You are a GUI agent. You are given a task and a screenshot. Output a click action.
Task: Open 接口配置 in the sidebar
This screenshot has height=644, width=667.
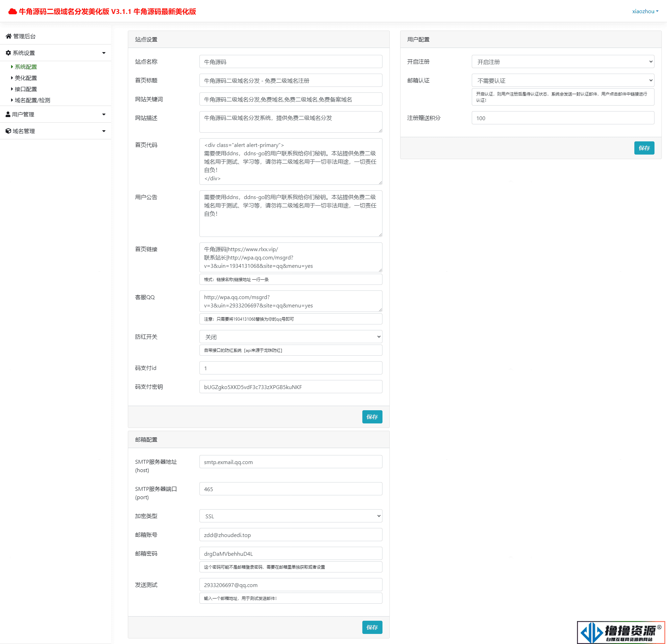click(x=26, y=89)
